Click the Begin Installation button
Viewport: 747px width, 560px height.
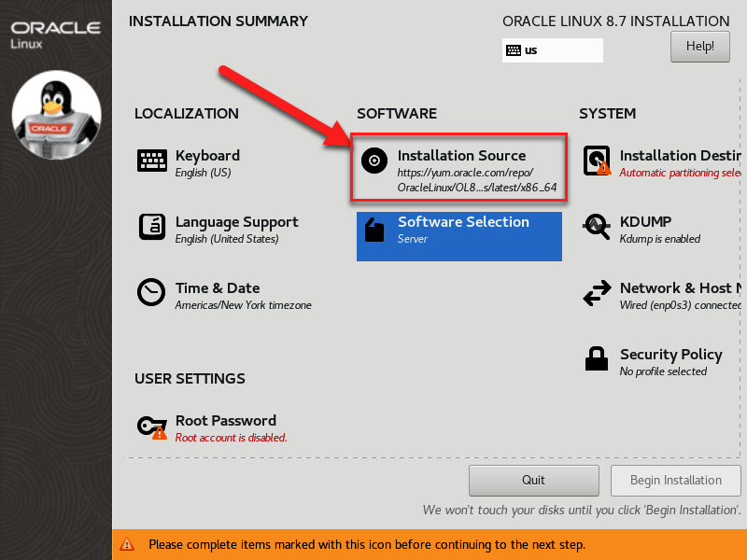(x=675, y=480)
